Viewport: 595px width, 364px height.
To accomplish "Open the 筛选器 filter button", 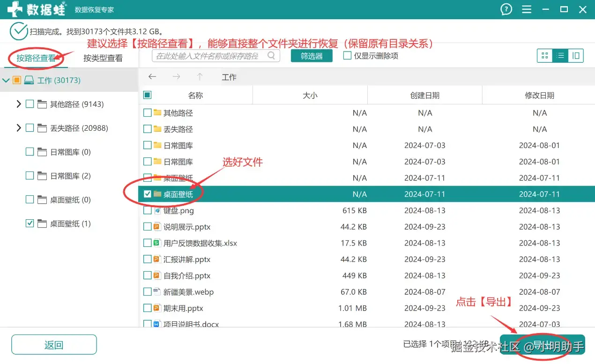I will [x=312, y=56].
